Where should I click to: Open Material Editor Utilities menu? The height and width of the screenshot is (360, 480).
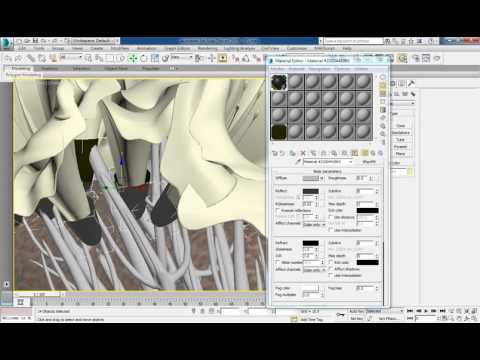pyautogui.click(x=361, y=69)
